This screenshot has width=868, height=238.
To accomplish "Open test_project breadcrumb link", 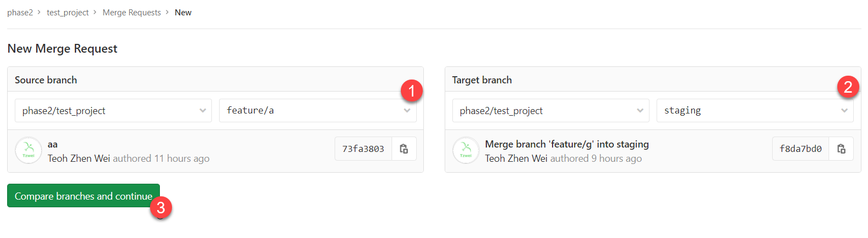I will [x=67, y=13].
